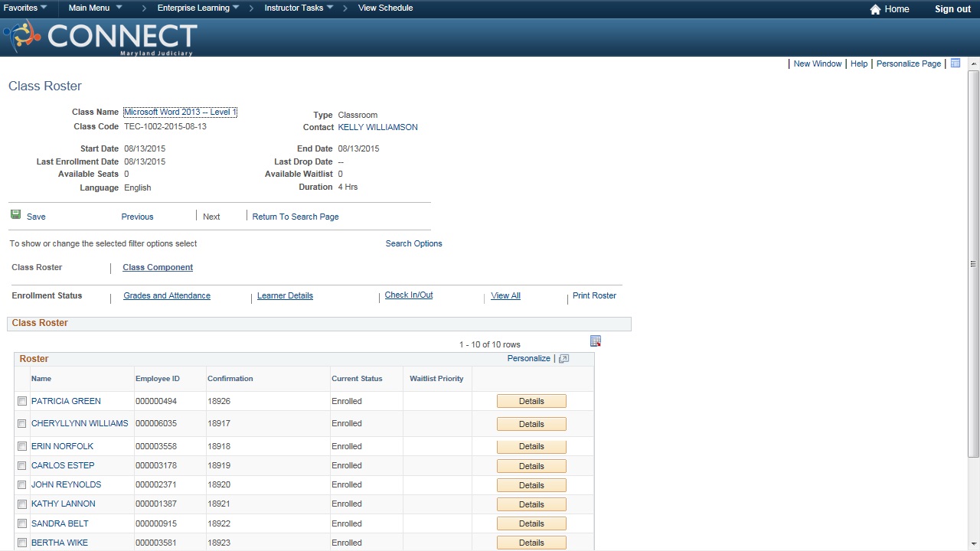Image resolution: width=980 pixels, height=551 pixels.
Task: Mark the KATHY LANNON checkbox
Action: pos(22,504)
